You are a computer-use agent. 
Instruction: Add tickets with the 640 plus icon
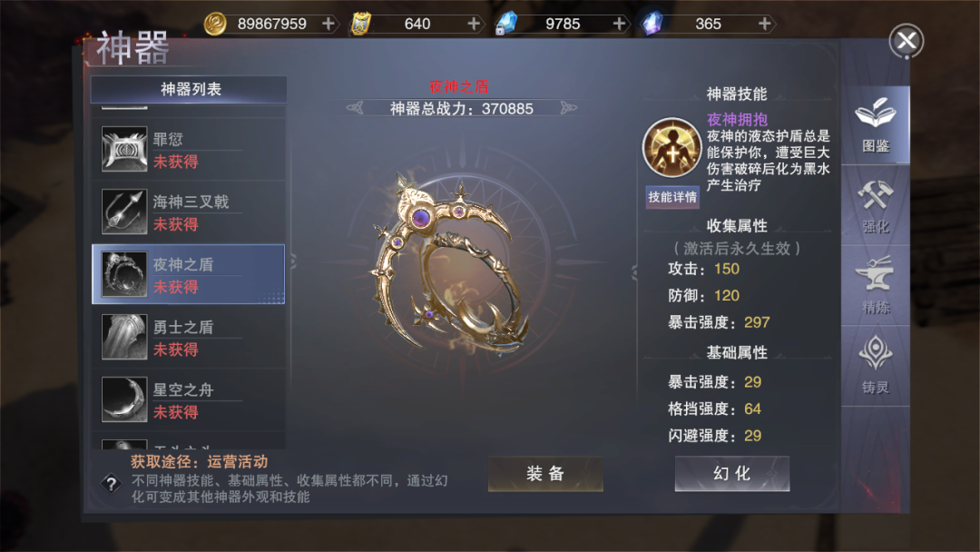(x=474, y=24)
